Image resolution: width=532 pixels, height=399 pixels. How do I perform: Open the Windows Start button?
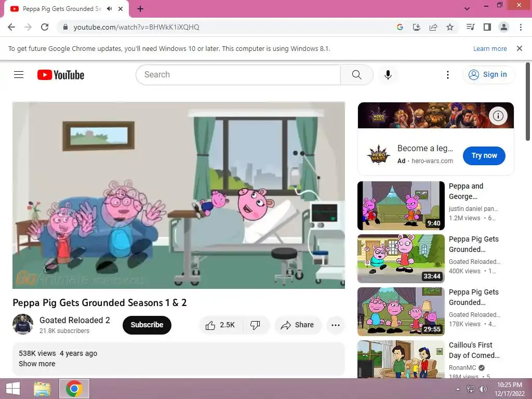pyautogui.click(x=13, y=389)
